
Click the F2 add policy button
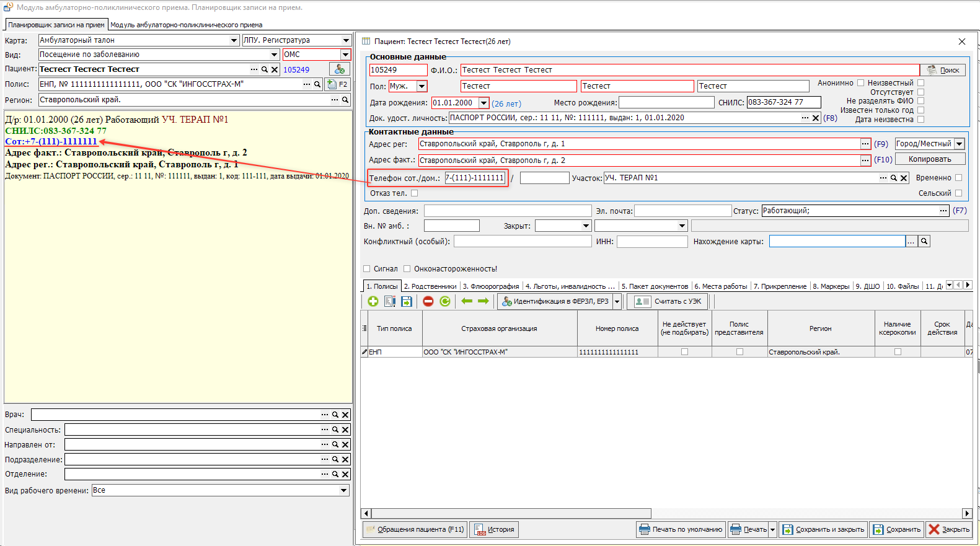338,84
